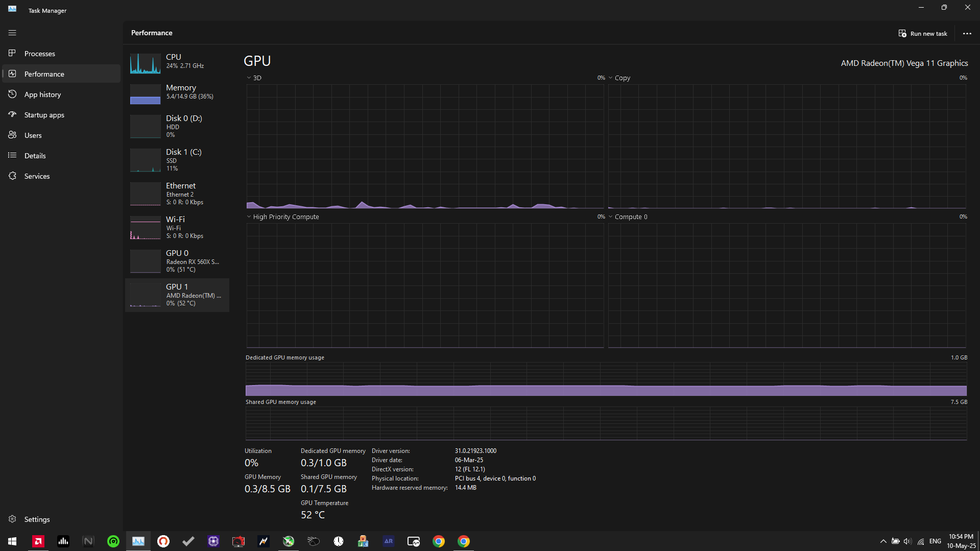980x551 pixels.
Task: Open the green orb taskbar app
Action: click(x=289, y=541)
